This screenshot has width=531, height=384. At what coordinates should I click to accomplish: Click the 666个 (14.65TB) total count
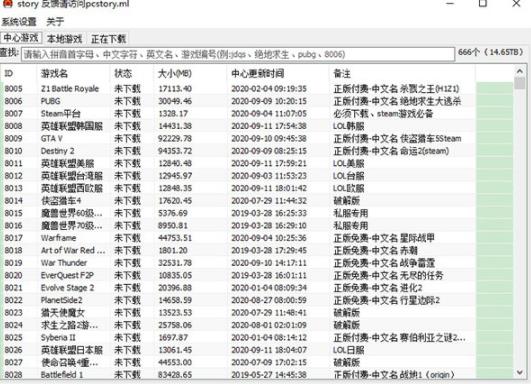tap(491, 52)
